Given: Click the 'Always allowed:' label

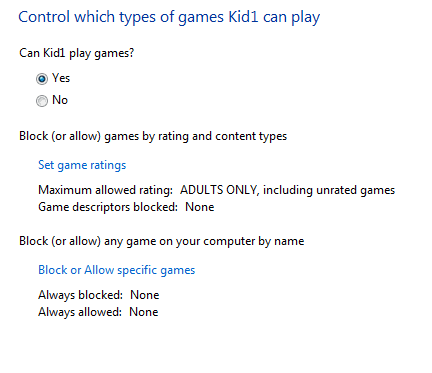Looking at the screenshot, I should (80, 312).
